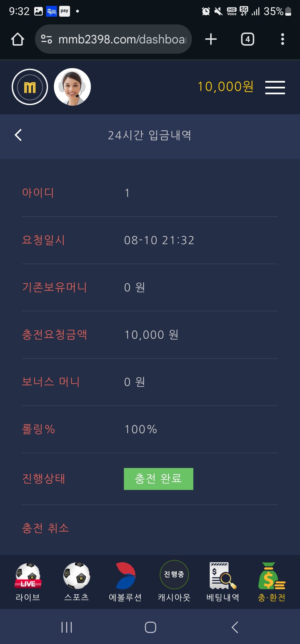Tap the 10,000원 balance display
Screen dimensions: 300x644
225,86
